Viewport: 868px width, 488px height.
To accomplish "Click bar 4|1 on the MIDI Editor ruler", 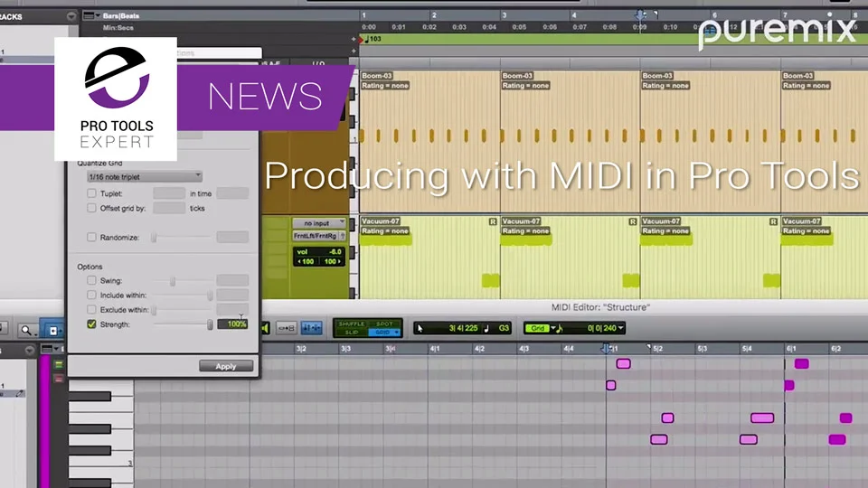I will click(435, 349).
